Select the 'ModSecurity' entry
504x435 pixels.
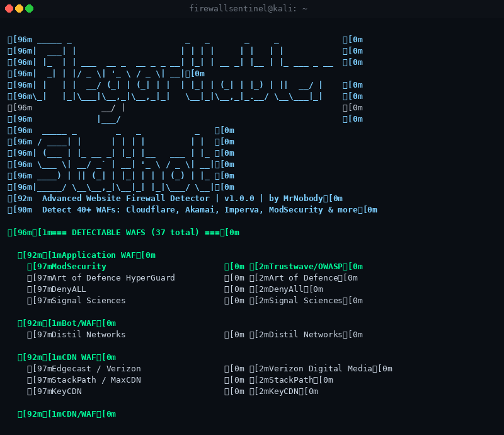coord(79,267)
